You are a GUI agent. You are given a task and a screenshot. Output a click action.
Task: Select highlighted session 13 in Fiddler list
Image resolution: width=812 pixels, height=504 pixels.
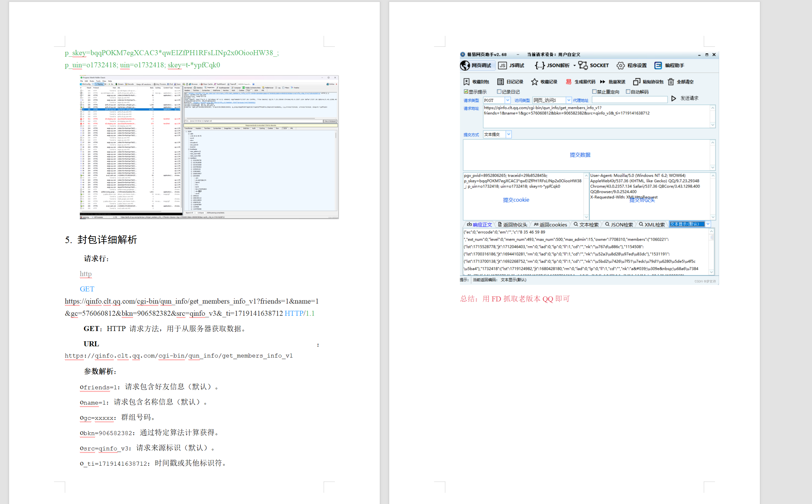tap(131, 109)
